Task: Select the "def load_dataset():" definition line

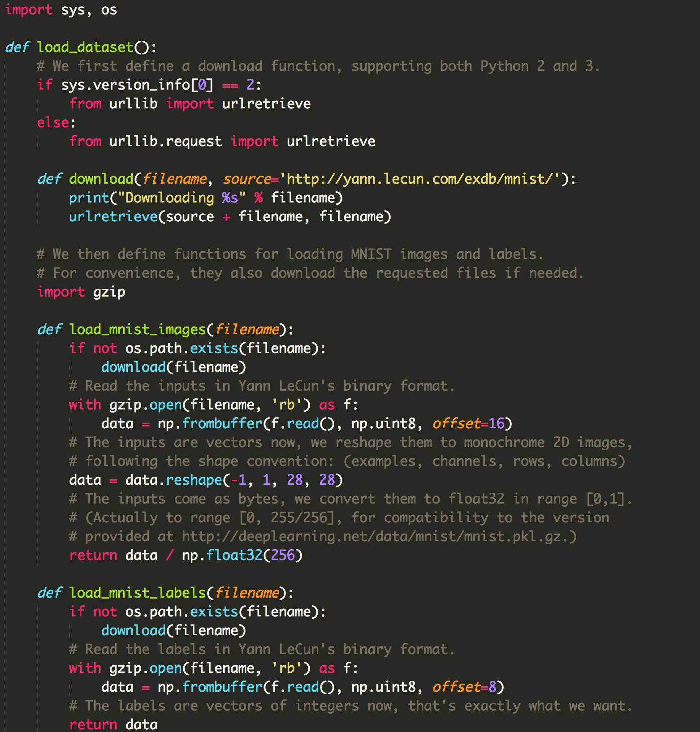Action: pyautogui.click(x=81, y=47)
